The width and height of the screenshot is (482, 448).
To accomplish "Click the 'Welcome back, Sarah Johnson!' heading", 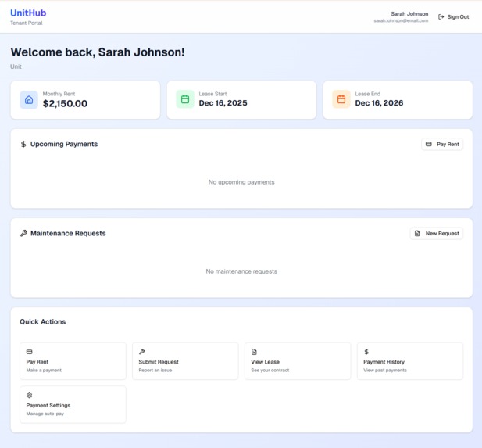I will point(98,52).
